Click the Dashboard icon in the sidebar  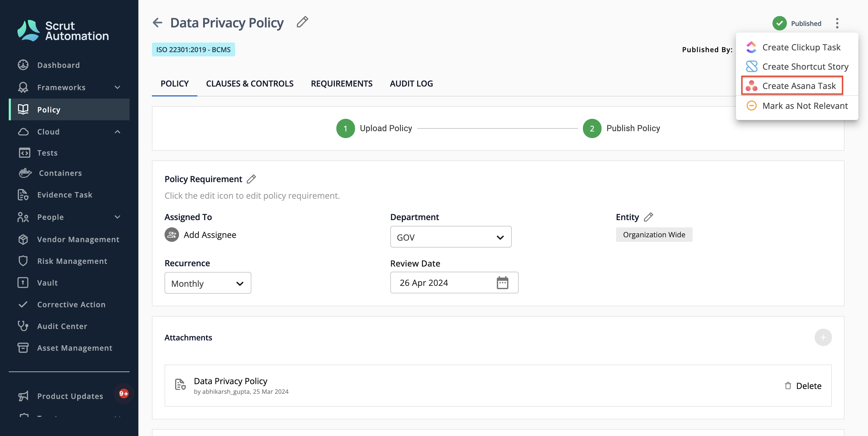point(23,65)
